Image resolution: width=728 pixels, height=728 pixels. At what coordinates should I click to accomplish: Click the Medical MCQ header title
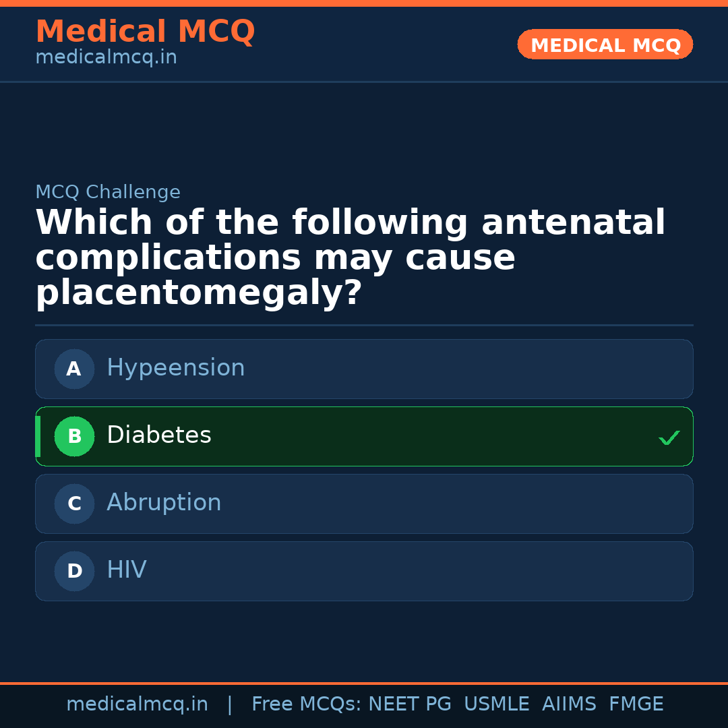point(145,32)
